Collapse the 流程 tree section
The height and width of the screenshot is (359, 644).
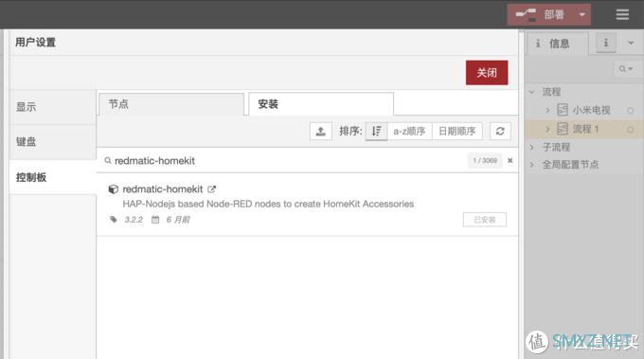coord(532,92)
